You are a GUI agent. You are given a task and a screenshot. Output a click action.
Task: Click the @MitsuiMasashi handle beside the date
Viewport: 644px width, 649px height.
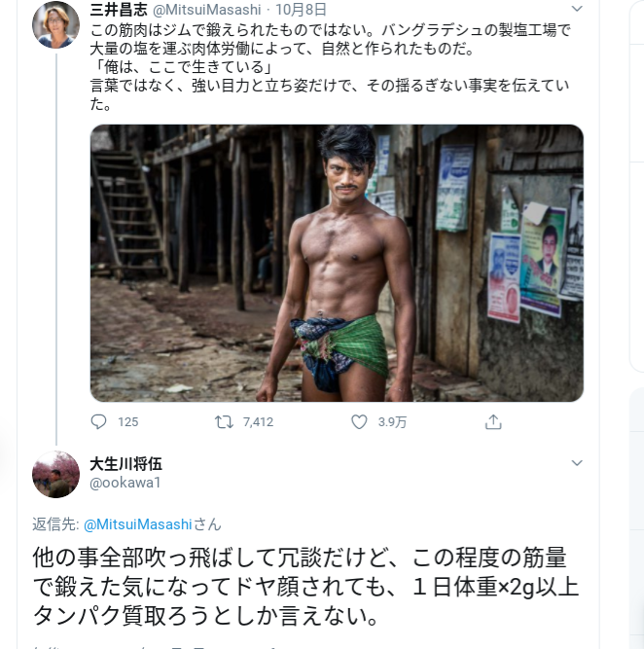207,10
